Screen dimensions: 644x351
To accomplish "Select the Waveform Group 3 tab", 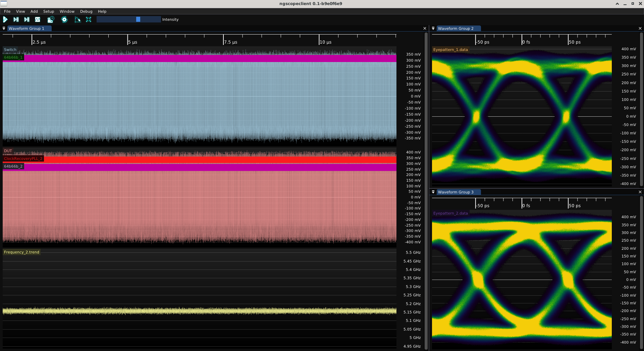I will tap(459, 192).
